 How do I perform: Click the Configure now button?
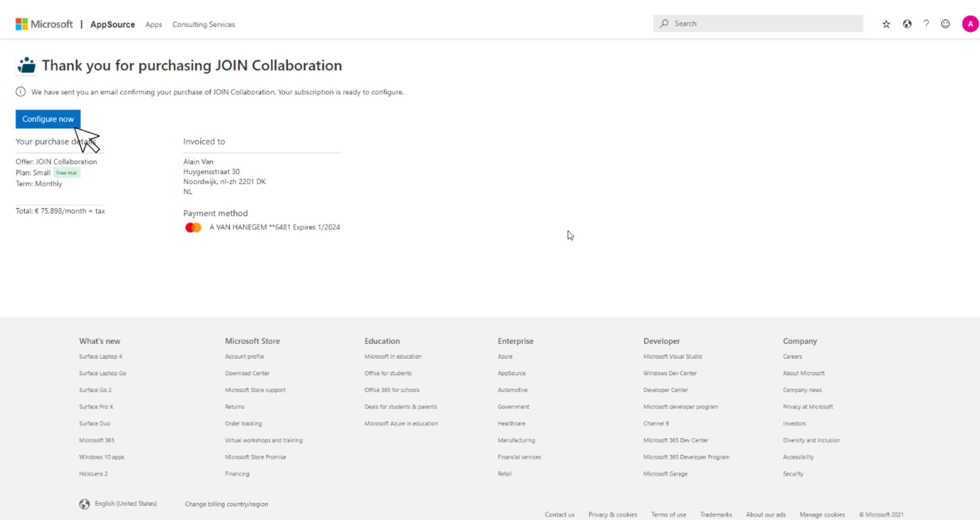[48, 119]
